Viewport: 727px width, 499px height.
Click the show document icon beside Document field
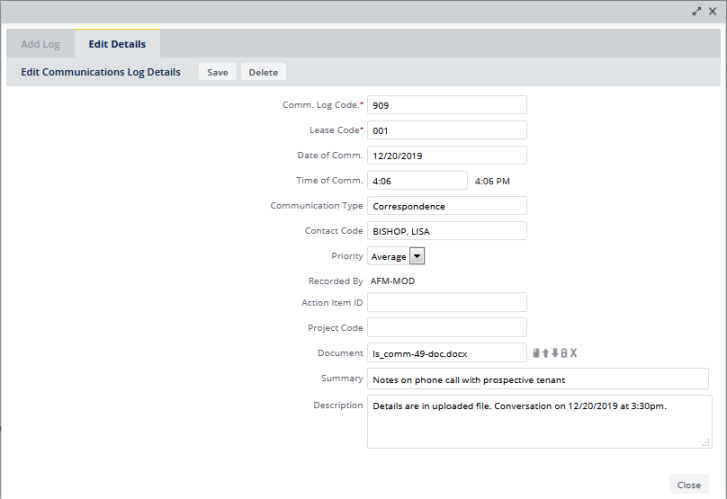point(536,353)
